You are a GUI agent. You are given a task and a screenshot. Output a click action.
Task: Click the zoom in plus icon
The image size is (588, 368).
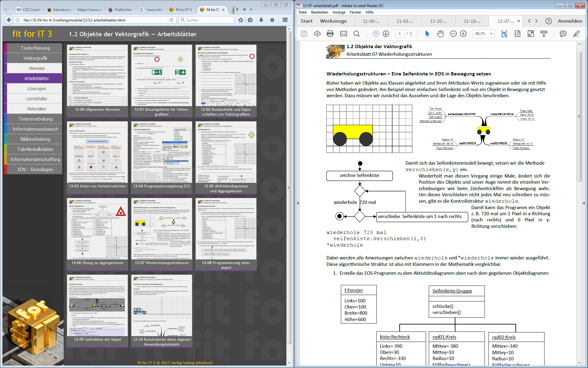463,34
